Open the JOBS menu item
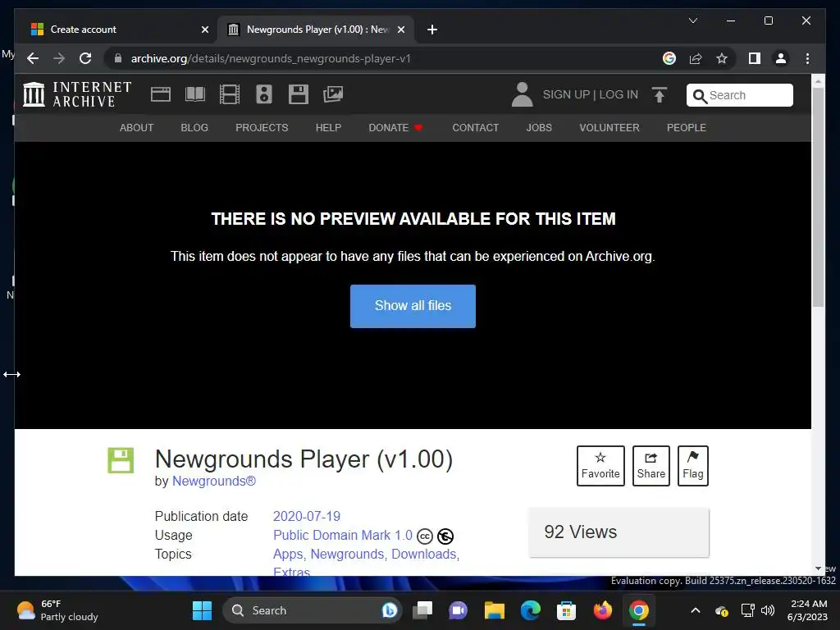The height and width of the screenshot is (630, 840). click(538, 128)
